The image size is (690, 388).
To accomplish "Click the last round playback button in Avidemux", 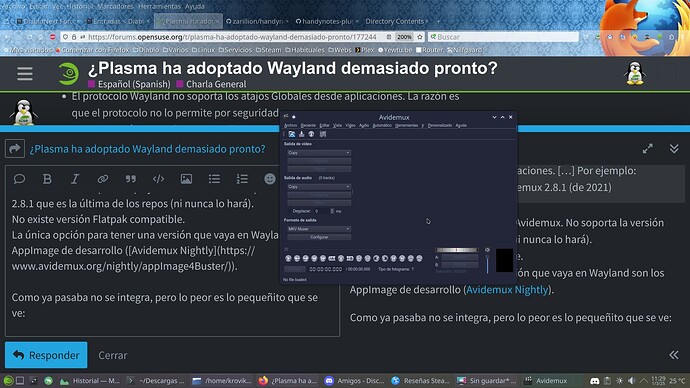I will [x=419, y=259].
